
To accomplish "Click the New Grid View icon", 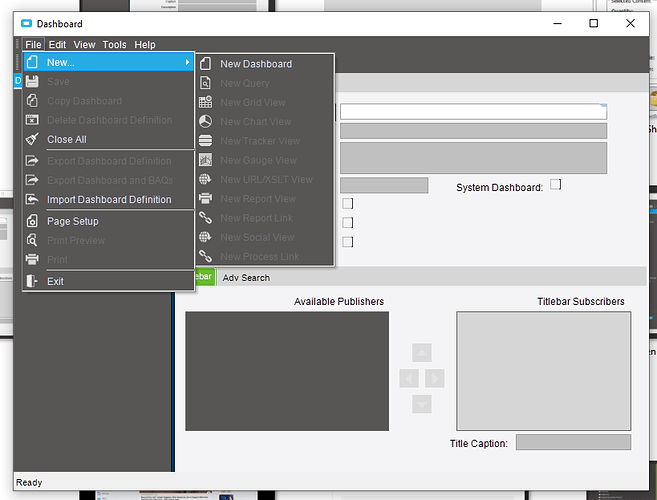I will pyautogui.click(x=205, y=102).
